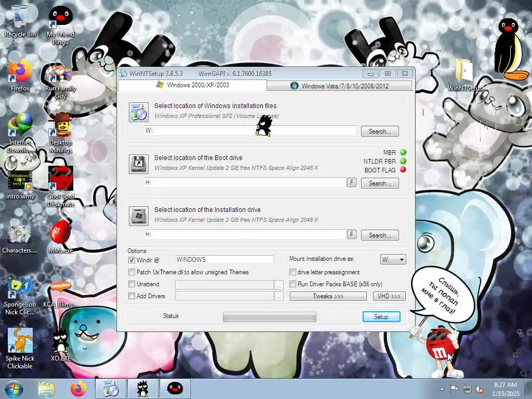Open Firefox from the taskbar
The height and width of the screenshot is (399, 532).
tap(78, 389)
